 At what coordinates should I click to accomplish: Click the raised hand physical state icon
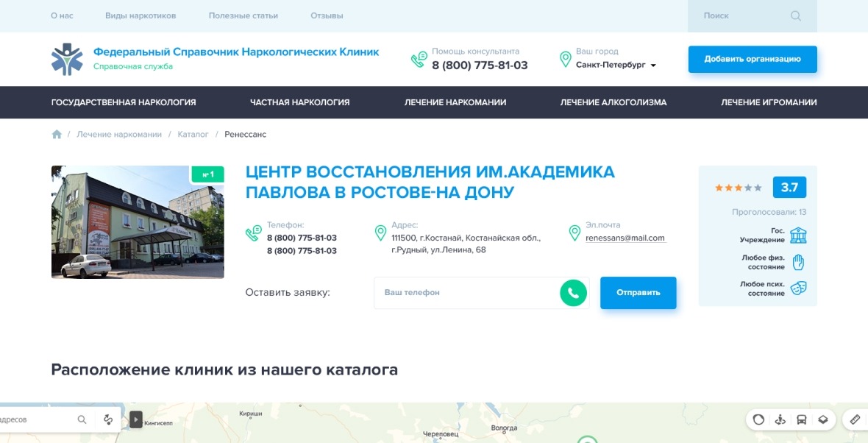tap(798, 262)
